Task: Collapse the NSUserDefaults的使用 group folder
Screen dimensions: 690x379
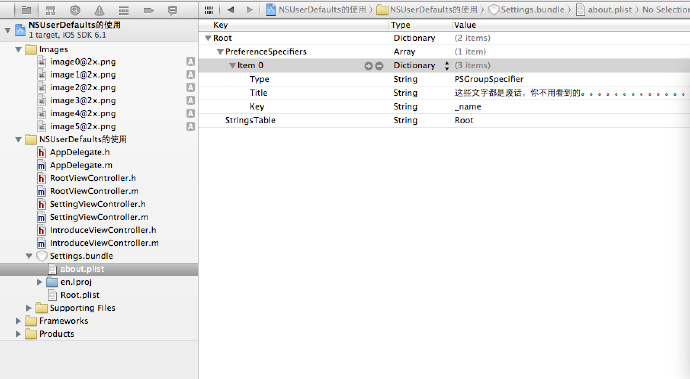Action: click(18, 139)
